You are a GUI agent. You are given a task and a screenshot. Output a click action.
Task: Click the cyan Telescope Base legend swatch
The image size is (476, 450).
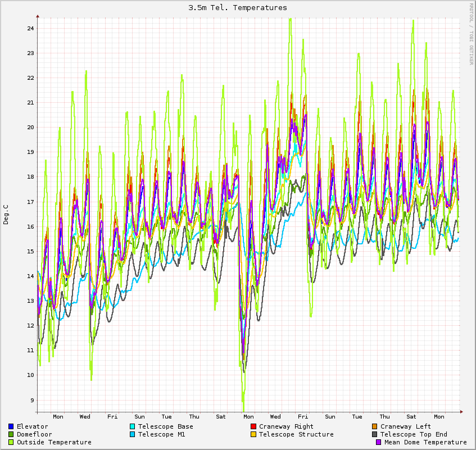pos(132,426)
